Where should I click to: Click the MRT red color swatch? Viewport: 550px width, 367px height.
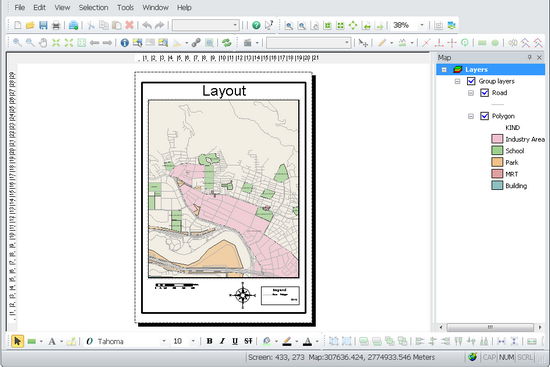point(497,174)
